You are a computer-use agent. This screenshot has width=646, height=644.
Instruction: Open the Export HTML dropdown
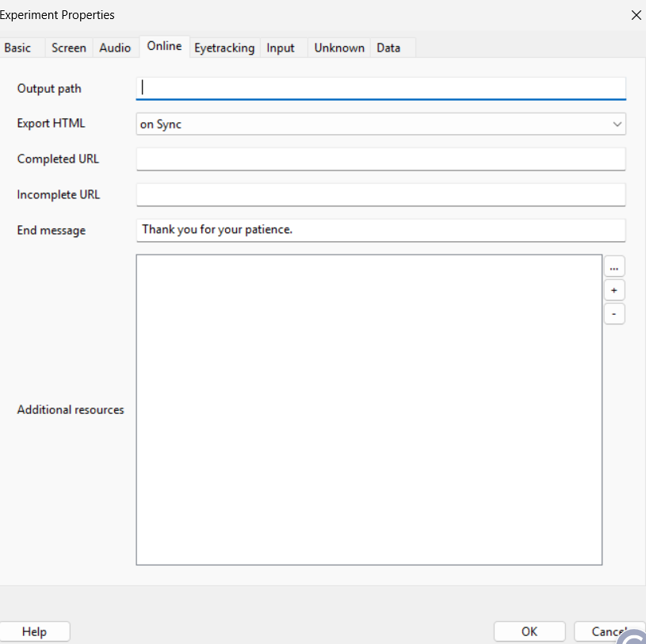(380, 124)
